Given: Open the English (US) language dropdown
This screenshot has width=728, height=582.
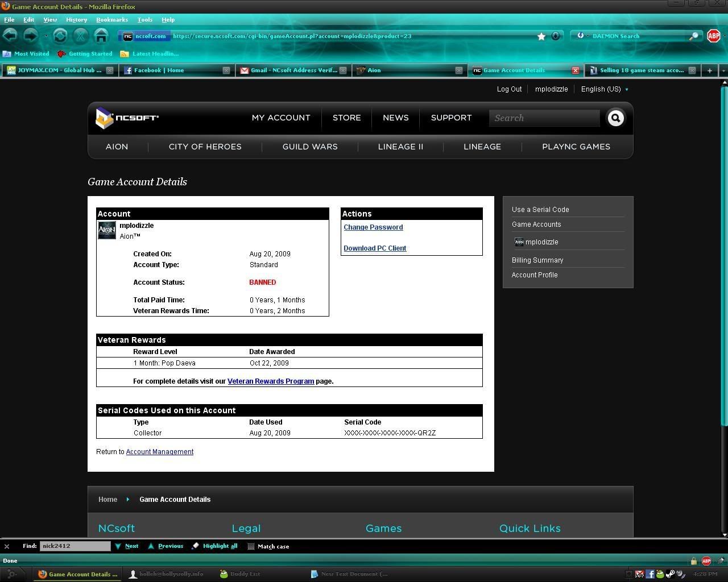Looking at the screenshot, I should tap(605, 89).
